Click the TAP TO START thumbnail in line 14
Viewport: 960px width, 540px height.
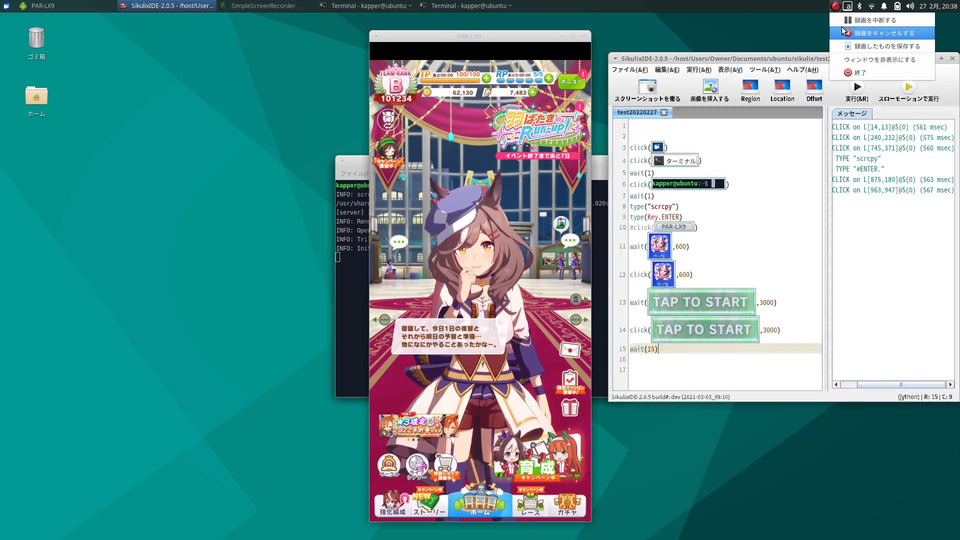[705, 329]
